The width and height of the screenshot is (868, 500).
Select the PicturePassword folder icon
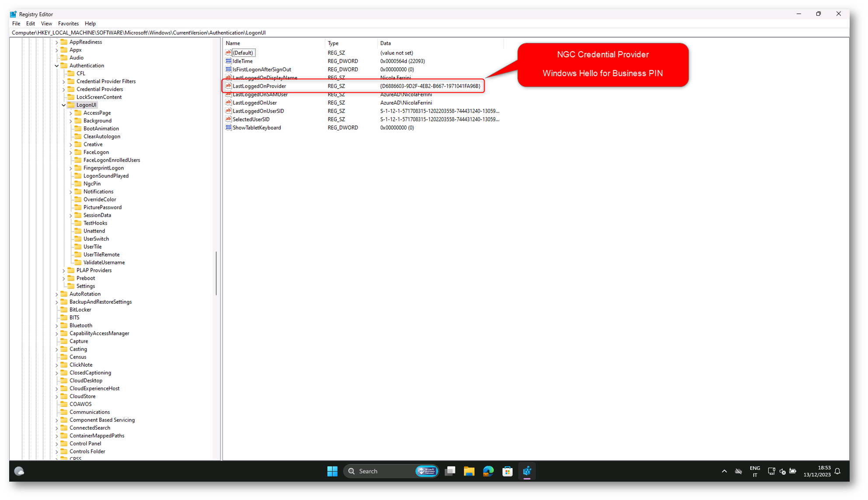point(78,207)
